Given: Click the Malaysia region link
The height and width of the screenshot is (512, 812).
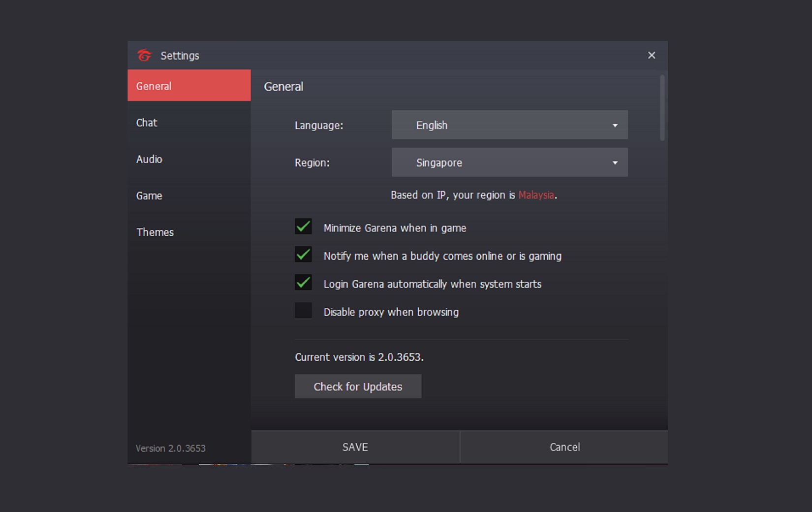Looking at the screenshot, I should [x=536, y=195].
